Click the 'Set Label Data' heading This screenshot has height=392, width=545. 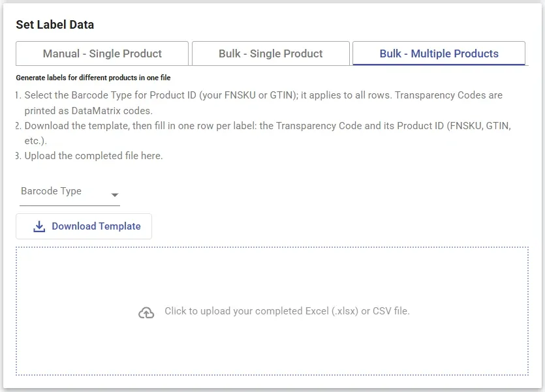point(55,25)
